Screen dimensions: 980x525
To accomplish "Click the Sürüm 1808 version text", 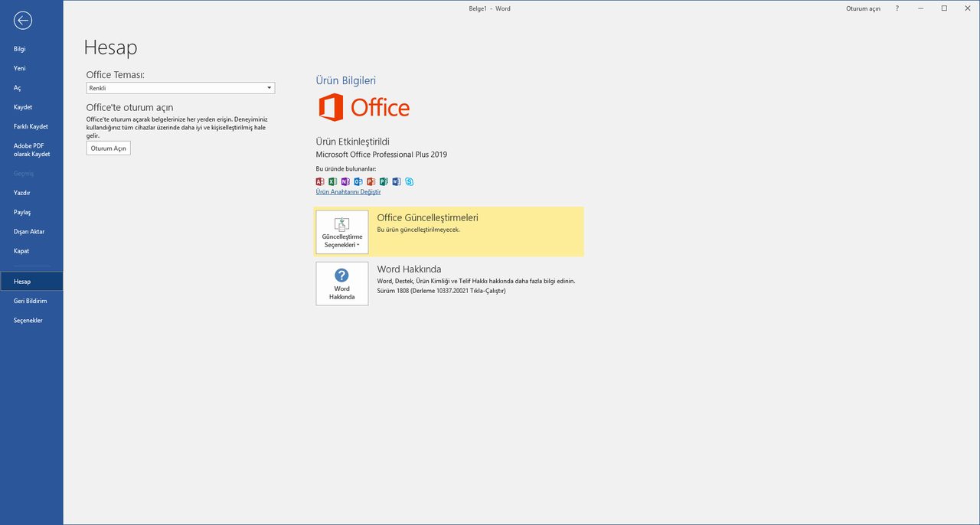I will pos(441,291).
